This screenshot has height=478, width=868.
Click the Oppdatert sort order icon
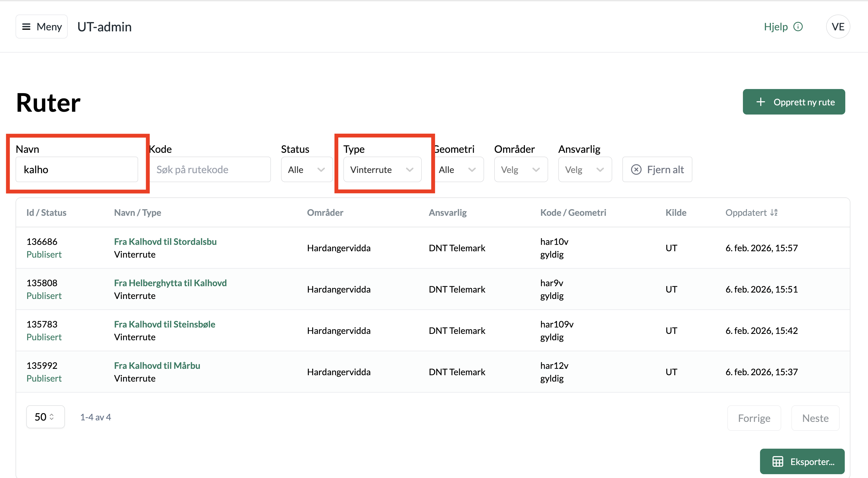tap(774, 212)
